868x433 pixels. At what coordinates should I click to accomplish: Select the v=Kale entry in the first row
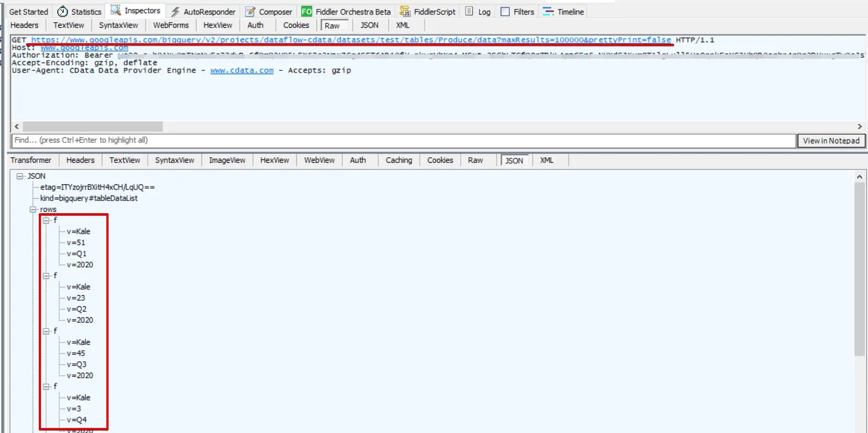click(78, 231)
